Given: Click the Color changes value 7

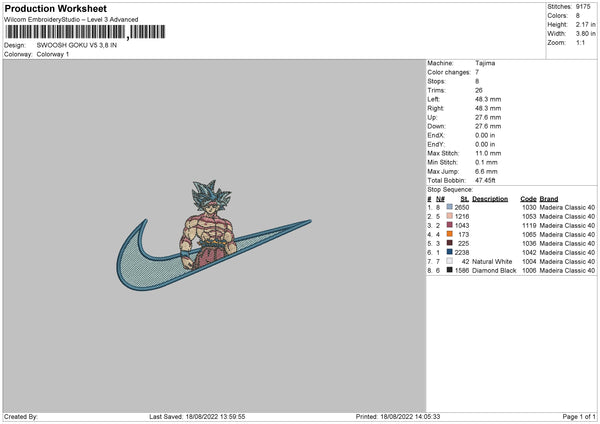Looking at the screenshot, I should pos(477,72).
